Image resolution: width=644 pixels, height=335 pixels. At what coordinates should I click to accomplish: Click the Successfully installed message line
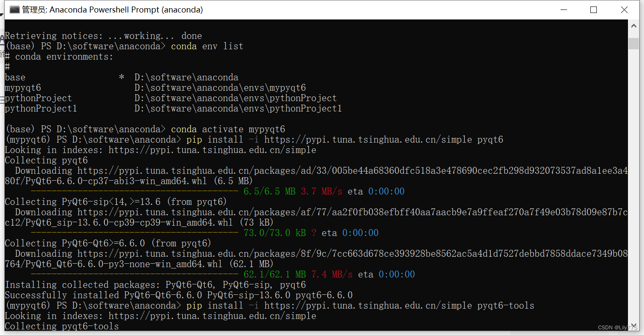click(177, 295)
